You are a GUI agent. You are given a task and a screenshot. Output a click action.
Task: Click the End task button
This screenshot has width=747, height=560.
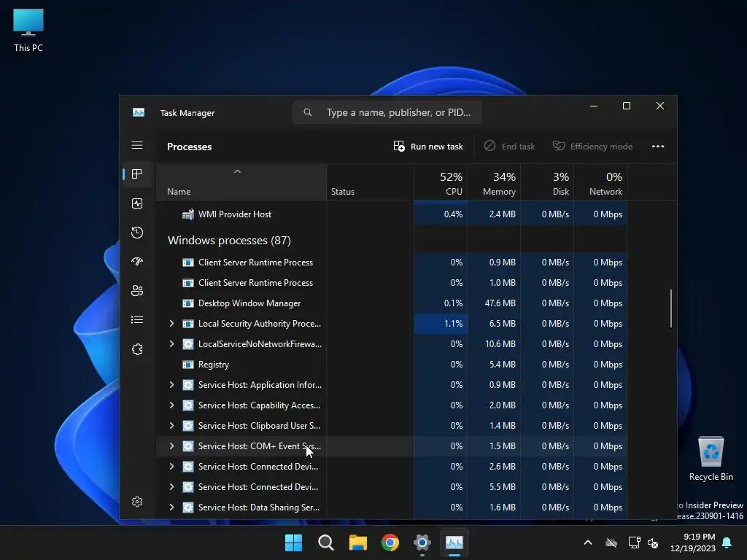tap(509, 146)
